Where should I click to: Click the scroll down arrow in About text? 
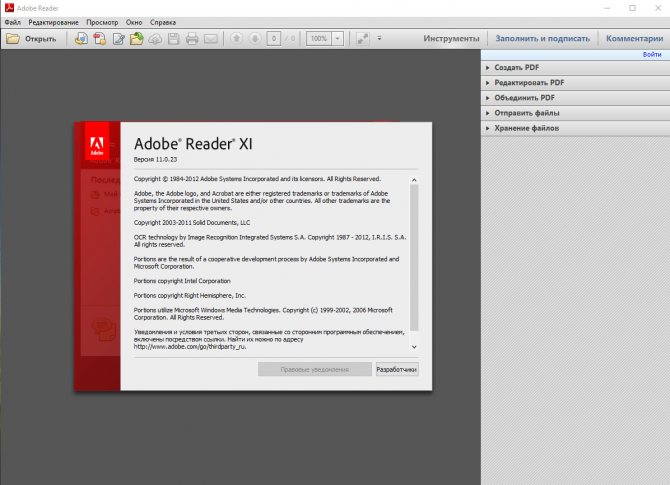[x=414, y=347]
